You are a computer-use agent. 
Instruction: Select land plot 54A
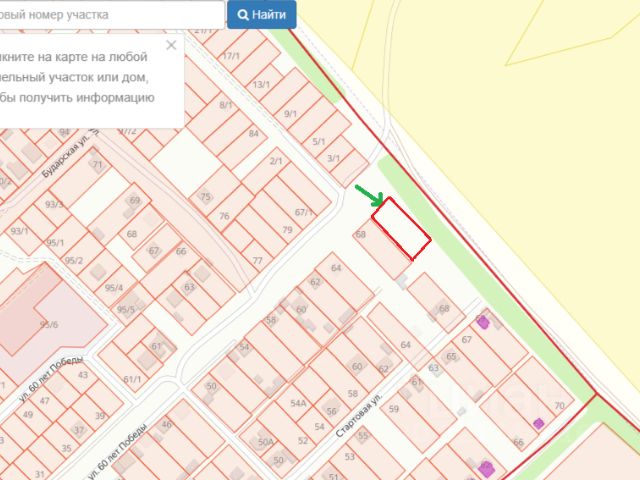click(x=298, y=403)
